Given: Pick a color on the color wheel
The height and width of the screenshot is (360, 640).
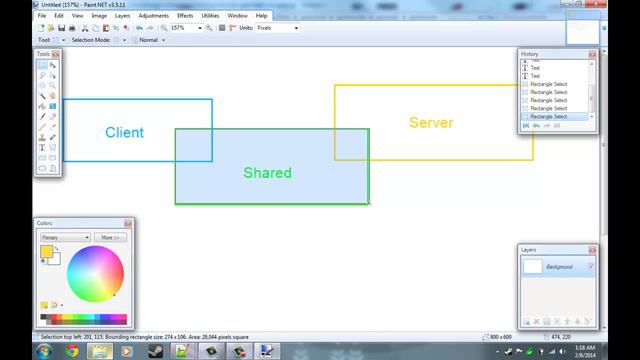Looking at the screenshot, I should (96, 274).
